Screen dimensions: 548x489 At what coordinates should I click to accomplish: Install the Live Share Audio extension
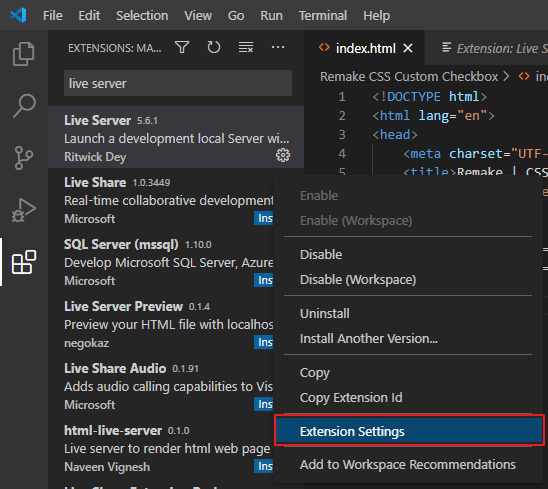click(x=264, y=404)
